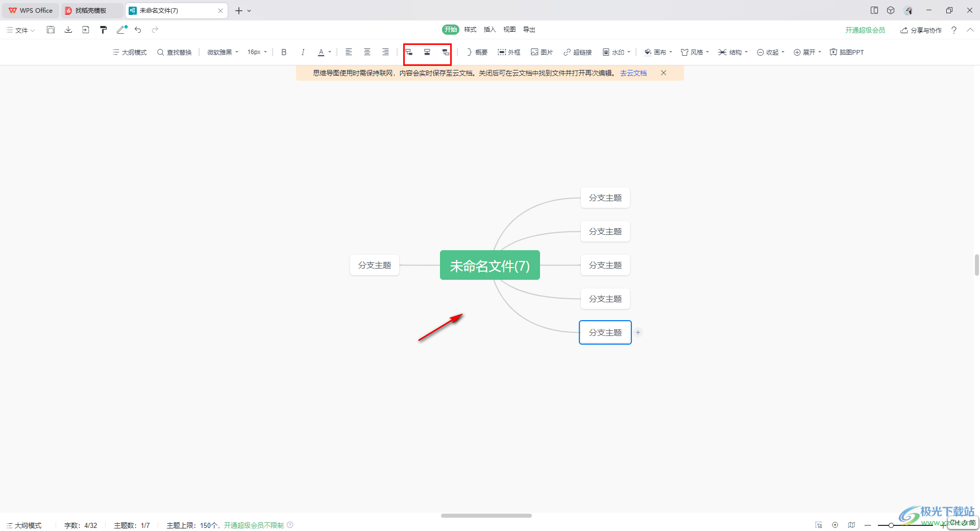Open the 文件 file menu
980x531 pixels.
21,30
